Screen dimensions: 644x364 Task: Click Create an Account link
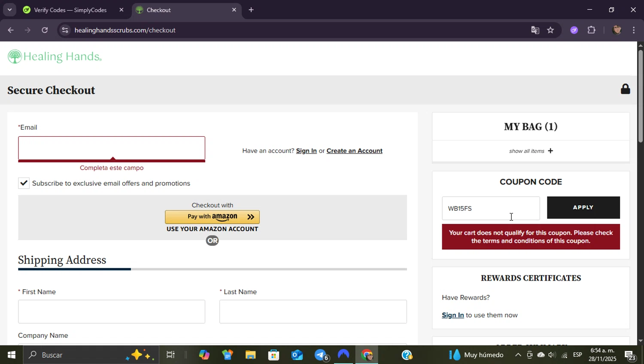(x=354, y=151)
